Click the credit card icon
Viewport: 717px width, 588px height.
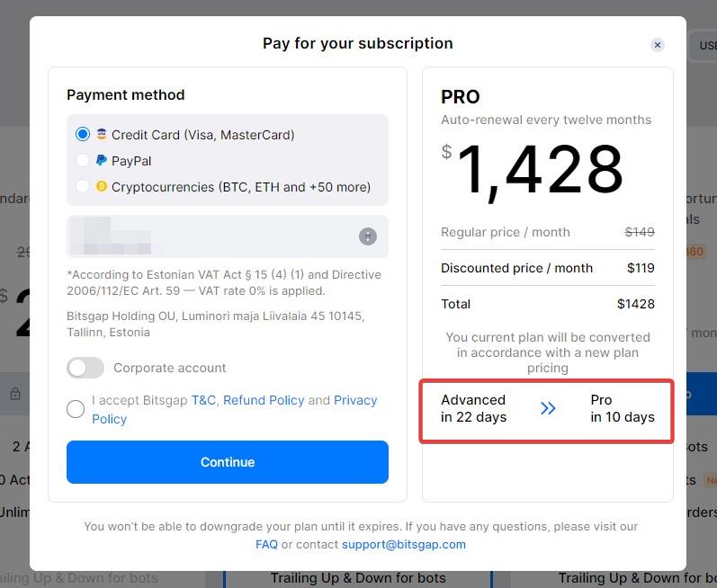pyautogui.click(x=102, y=135)
